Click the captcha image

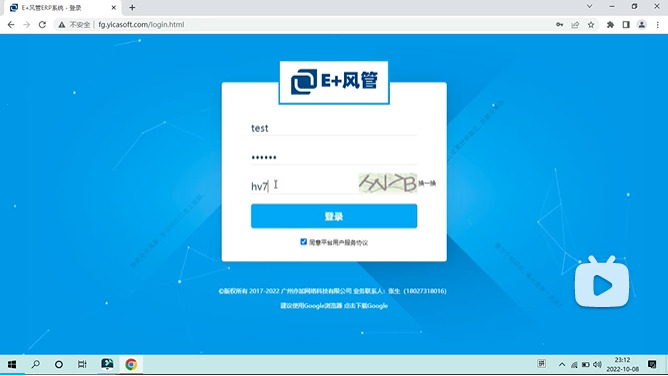388,184
